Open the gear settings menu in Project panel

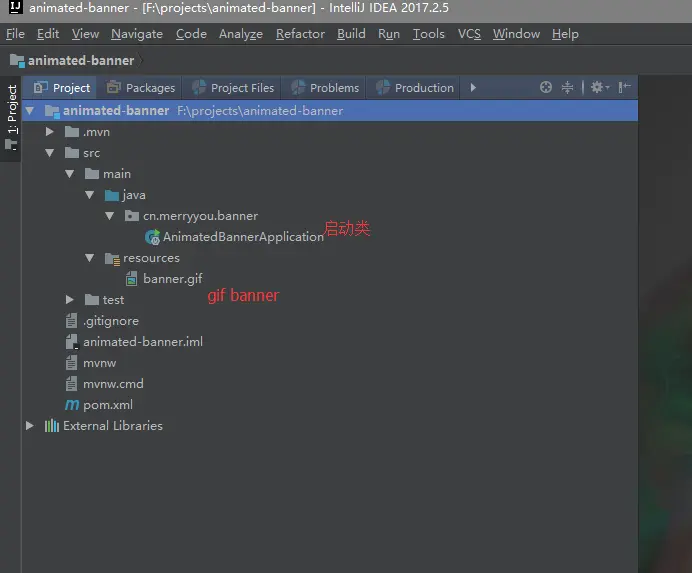600,87
